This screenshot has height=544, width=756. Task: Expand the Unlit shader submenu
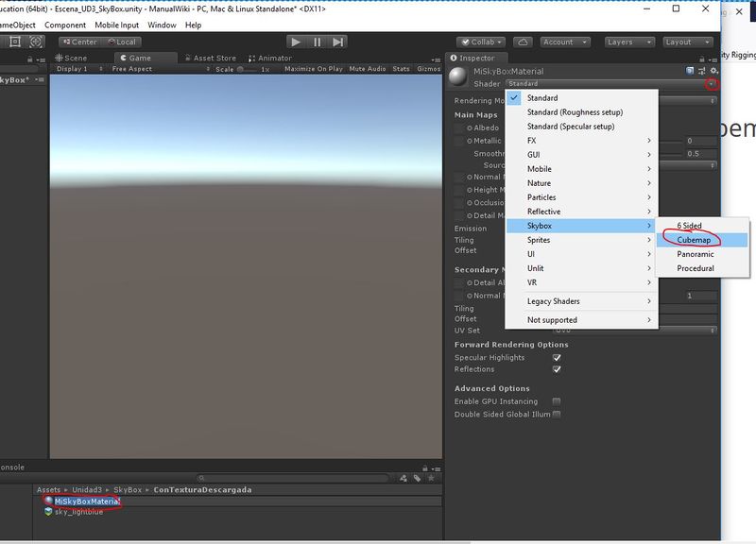tap(582, 268)
